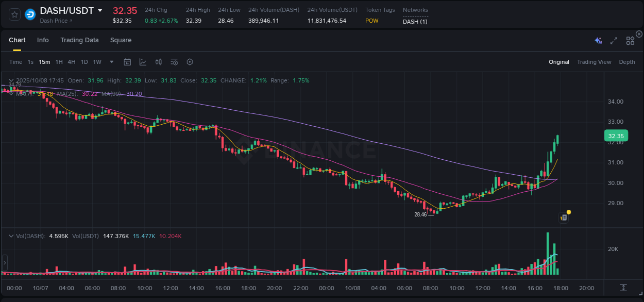
Task: Switch to the Trading Data tab
Action: coord(79,40)
